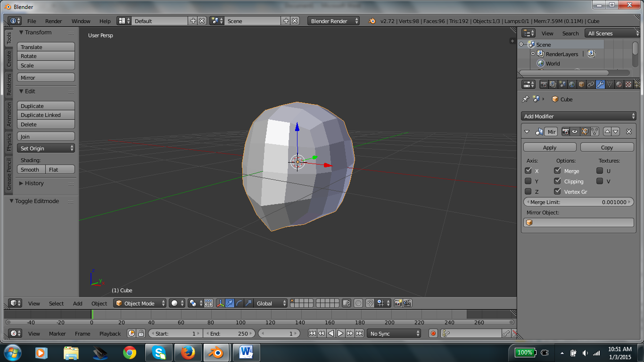The height and width of the screenshot is (362, 644).
Task: Select the translation manipulator arrow icon
Action: (230, 303)
